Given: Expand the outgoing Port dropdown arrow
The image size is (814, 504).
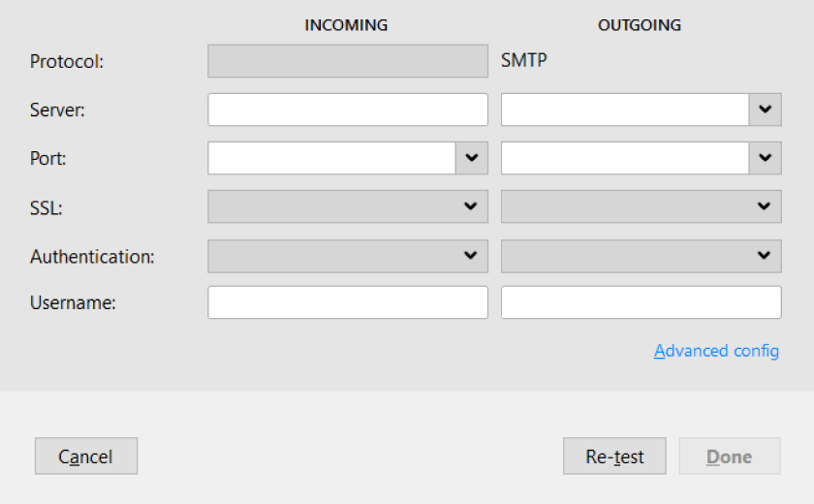Looking at the screenshot, I should (766, 158).
